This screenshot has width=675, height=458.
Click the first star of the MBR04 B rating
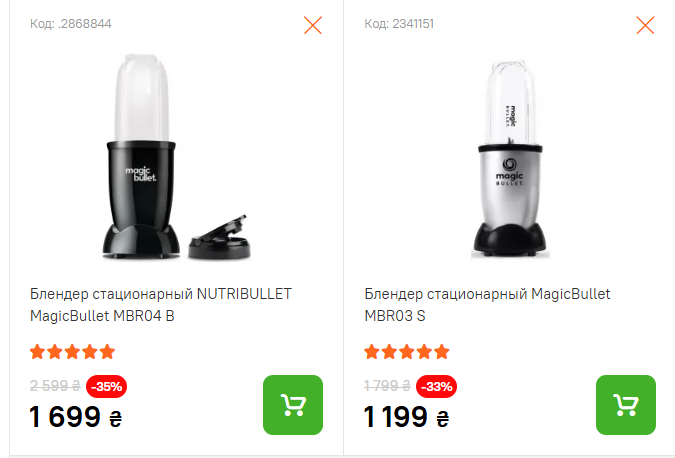37,352
